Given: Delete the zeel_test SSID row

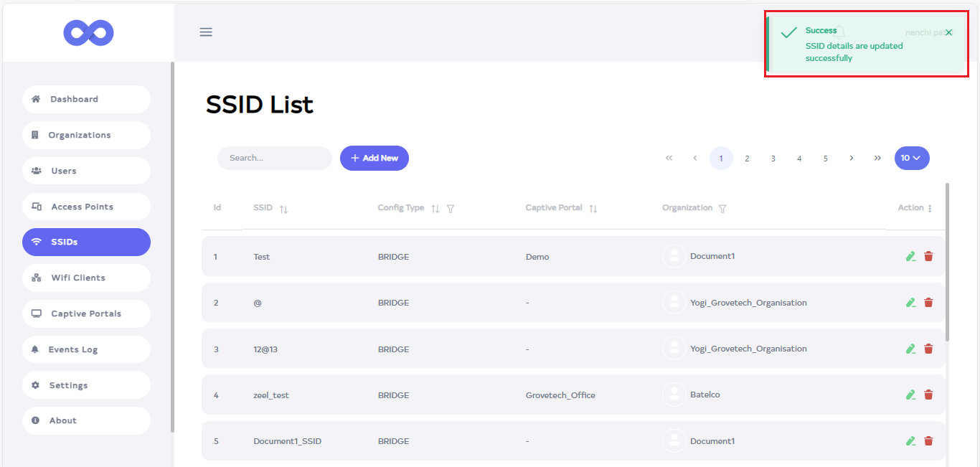Looking at the screenshot, I should (x=928, y=395).
